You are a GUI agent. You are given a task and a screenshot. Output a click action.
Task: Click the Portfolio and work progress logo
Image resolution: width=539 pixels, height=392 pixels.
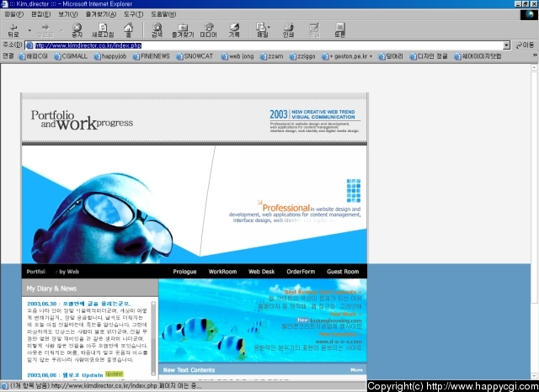[82, 120]
